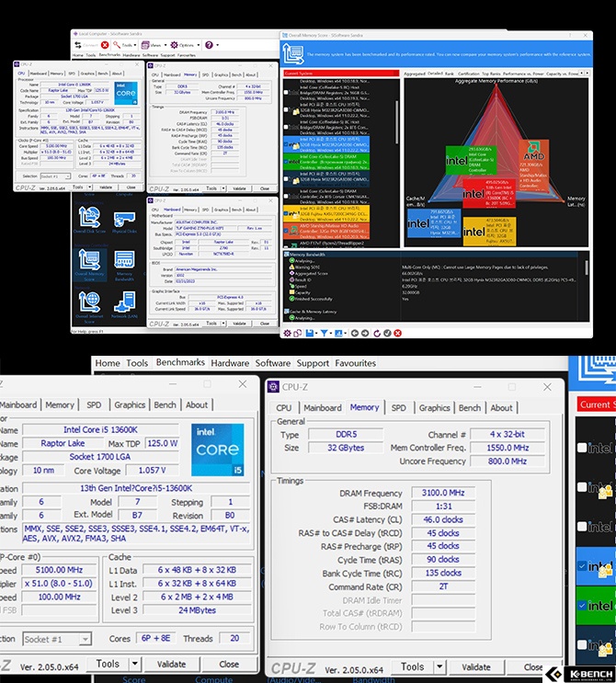Click the green Intel legend box on chart
The width and height of the screenshot is (616, 683).
point(471,162)
